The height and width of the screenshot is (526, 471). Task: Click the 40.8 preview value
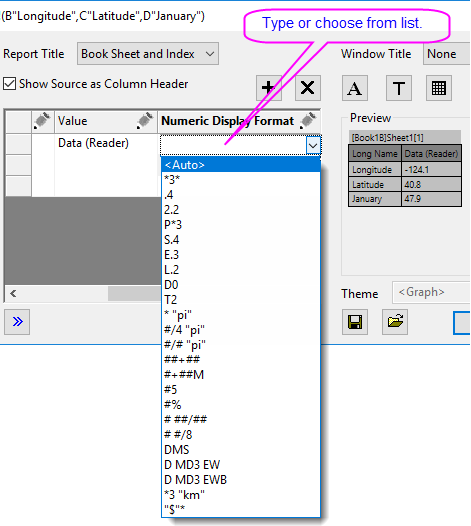coord(431,185)
